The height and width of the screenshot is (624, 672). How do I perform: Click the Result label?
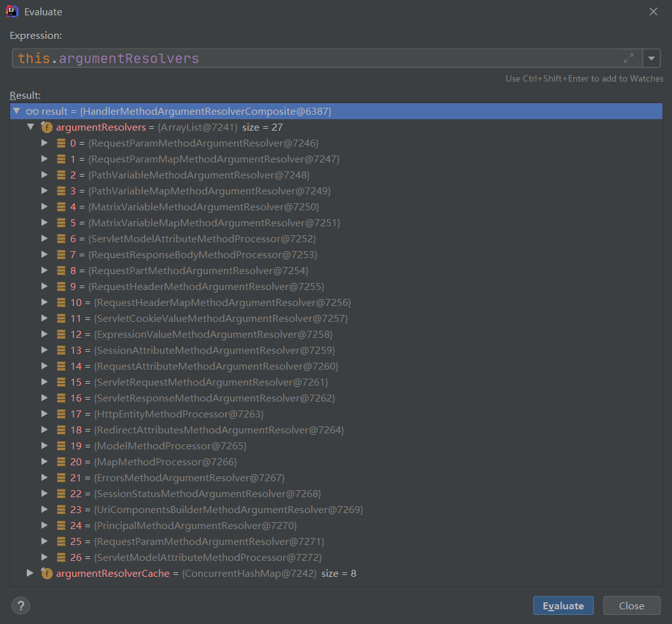26,95
